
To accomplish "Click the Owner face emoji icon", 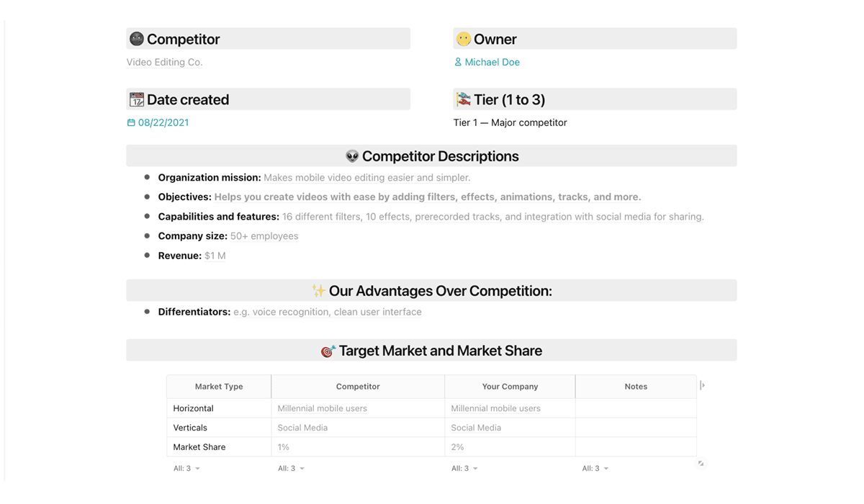I will (x=464, y=39).
